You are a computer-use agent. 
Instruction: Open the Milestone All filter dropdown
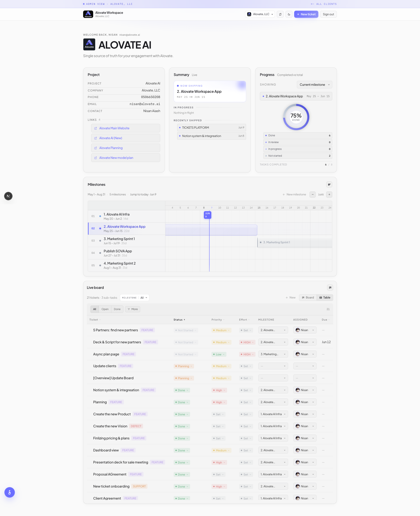tap(135, 298)
